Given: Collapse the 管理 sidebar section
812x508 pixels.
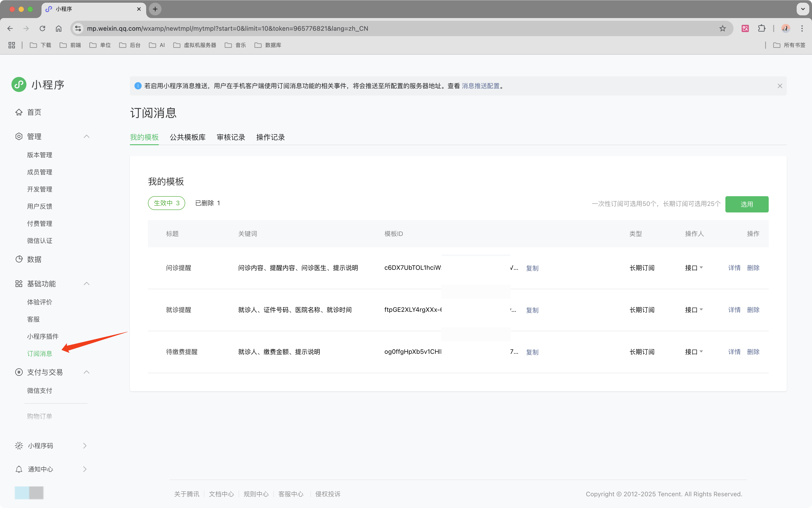Looking at the screenshot, I should point(87,136).
